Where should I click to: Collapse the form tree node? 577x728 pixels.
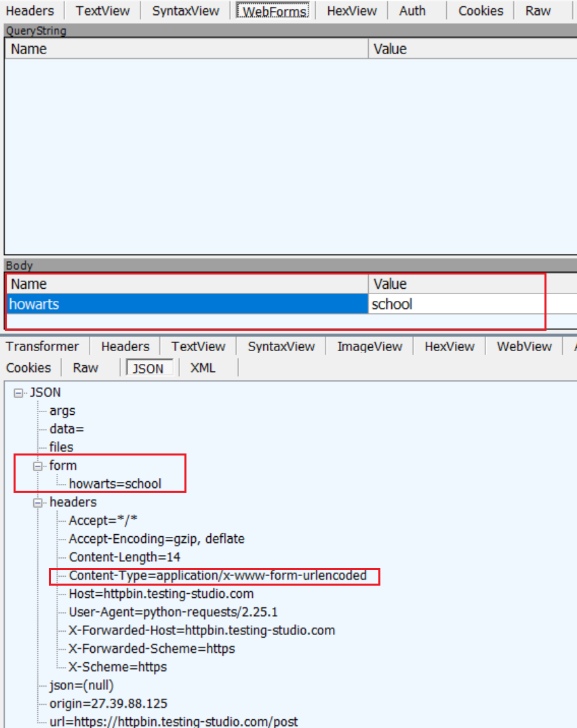(37, 466)
